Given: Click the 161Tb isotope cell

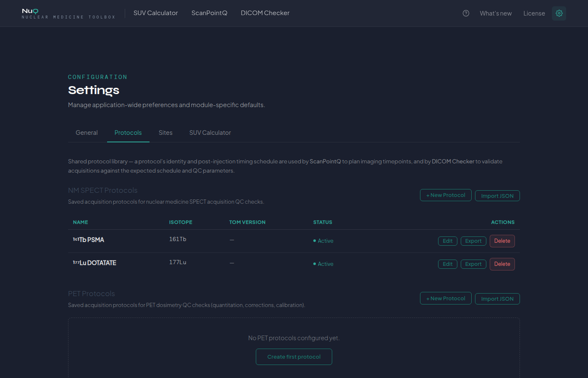Looking at the screenshot, I should [x=178, y=239].
